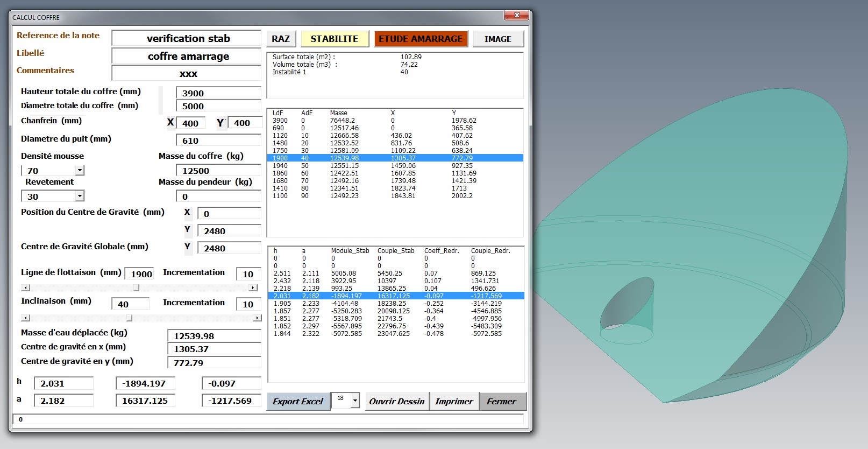868x449 pixels.
Task: Click left arrow of Inclinaison slider
Action: tap(25, 318)
